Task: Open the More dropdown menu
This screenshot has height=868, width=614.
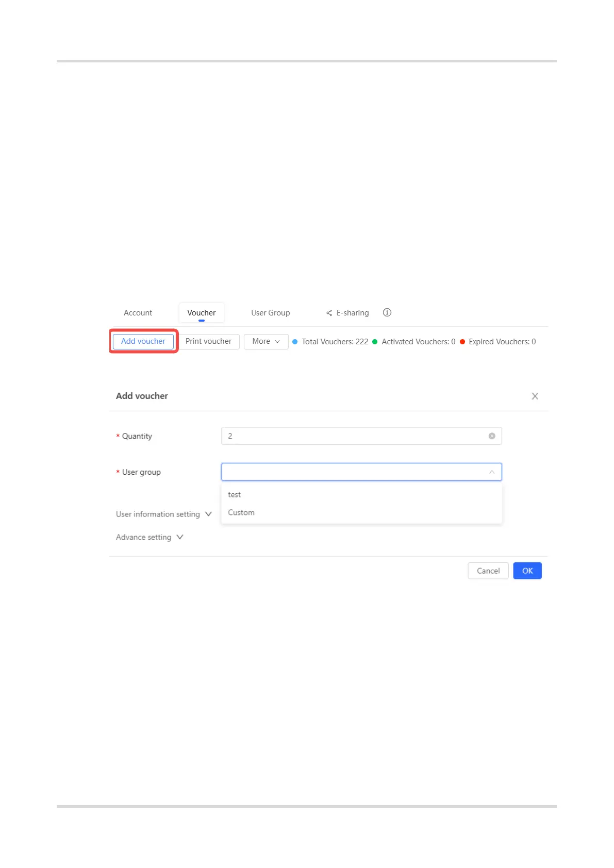Action: (x=266, y=341)
